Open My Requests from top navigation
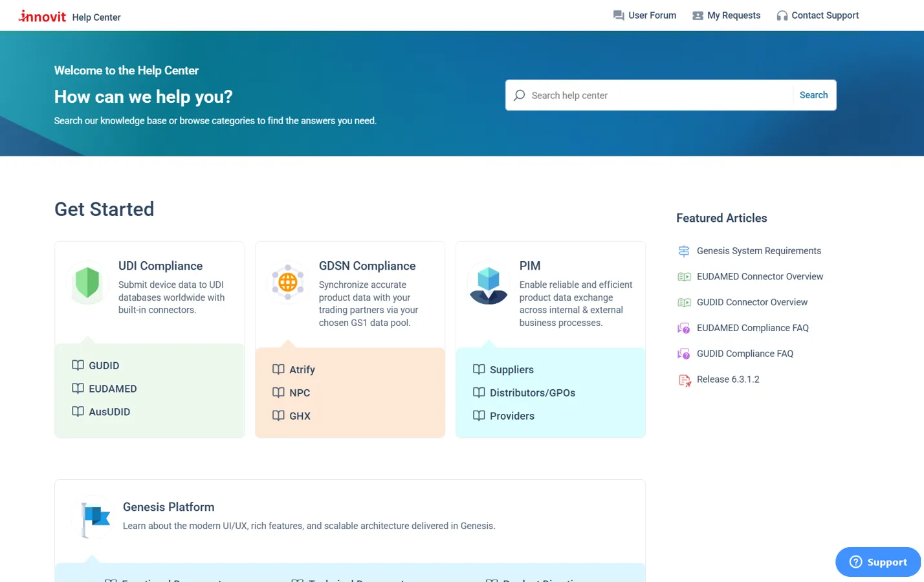This screenshot has width=924, height=582. (726, 16)
